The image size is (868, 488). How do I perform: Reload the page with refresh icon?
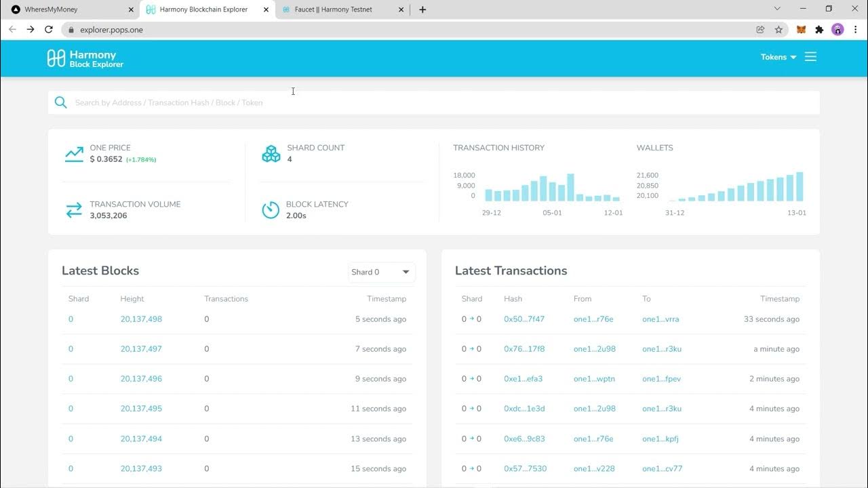(x=49, y=29)
